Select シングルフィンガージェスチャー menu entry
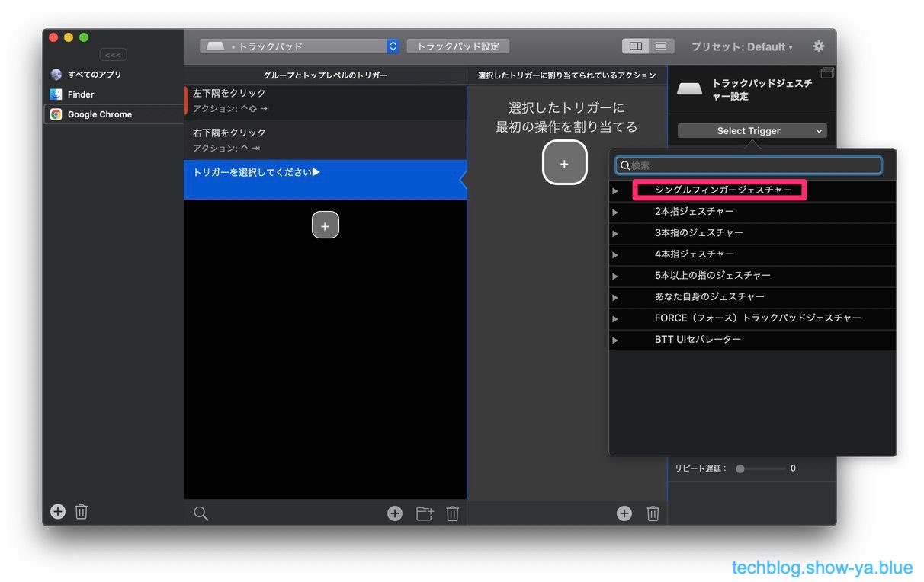924x582 pixels. click(723, 190)
